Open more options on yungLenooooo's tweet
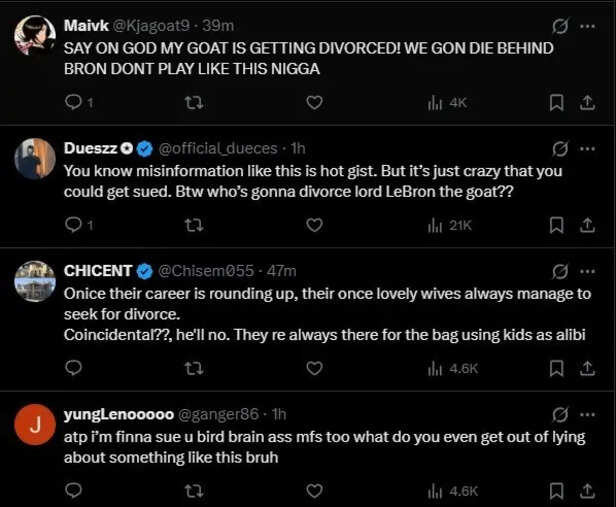The image size is (616, 507). pyautogui.click(x=587, y=415)
